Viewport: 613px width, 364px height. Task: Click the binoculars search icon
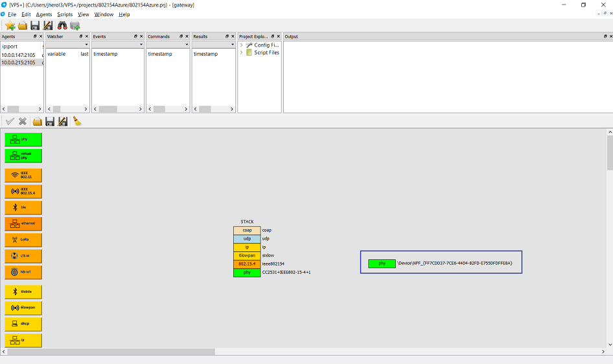[x=62, y=25]
